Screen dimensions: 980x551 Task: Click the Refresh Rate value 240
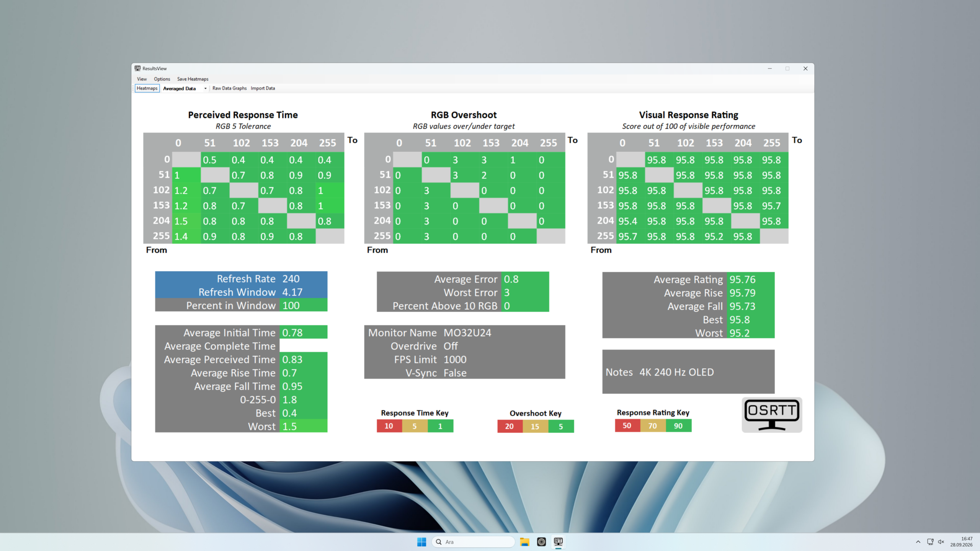pyautogui.click(x=291, y=279)
